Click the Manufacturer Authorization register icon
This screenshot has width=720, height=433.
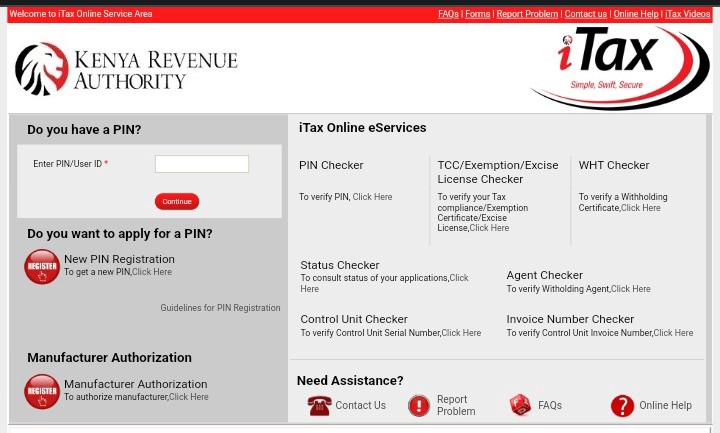pyautogui.click(x=42, y=392)
